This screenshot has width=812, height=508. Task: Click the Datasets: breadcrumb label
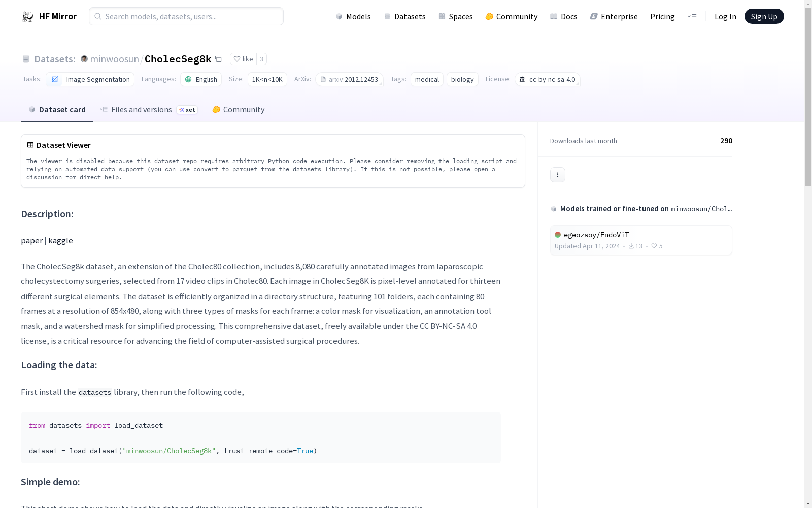point(55,59)
